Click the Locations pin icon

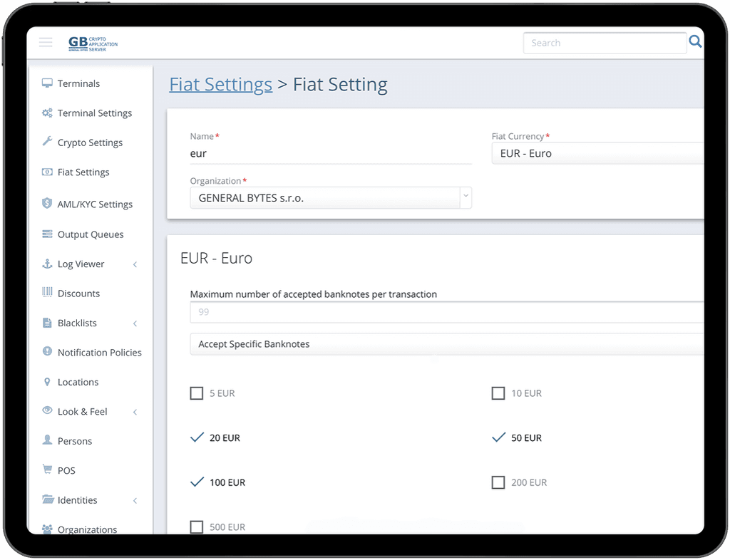[48, 382]
